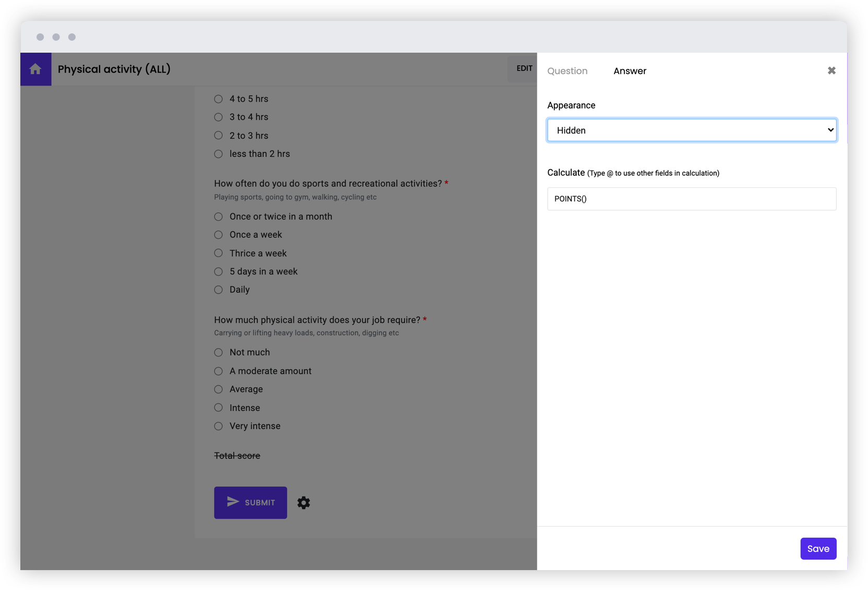Click the strikethrough 'Total score' label

[x=237, y=455]
